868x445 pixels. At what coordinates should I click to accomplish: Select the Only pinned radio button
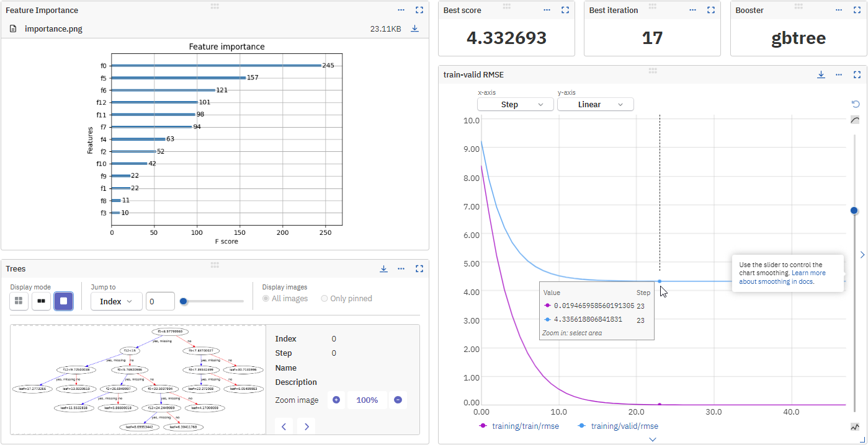pos(323,298)
